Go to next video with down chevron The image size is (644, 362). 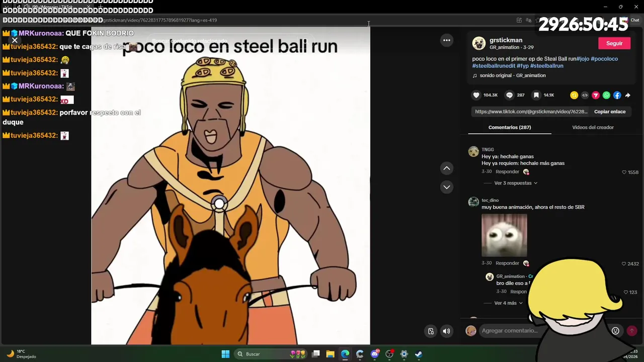446,187
